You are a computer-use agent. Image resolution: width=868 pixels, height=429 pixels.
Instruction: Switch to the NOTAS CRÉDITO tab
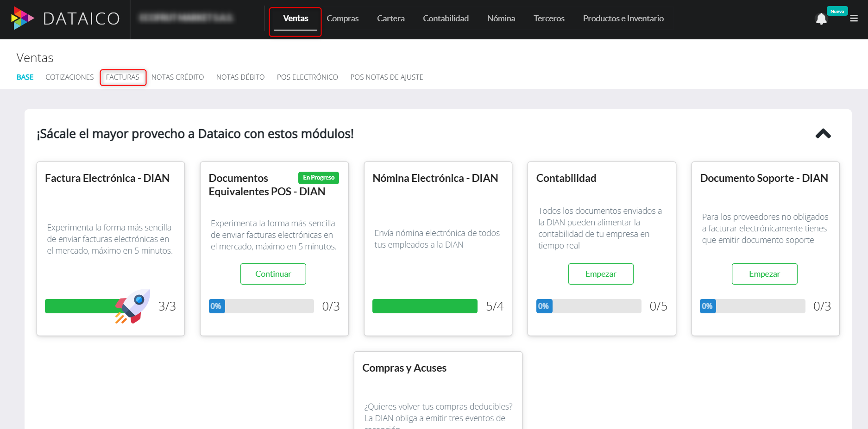click(178, 77)
